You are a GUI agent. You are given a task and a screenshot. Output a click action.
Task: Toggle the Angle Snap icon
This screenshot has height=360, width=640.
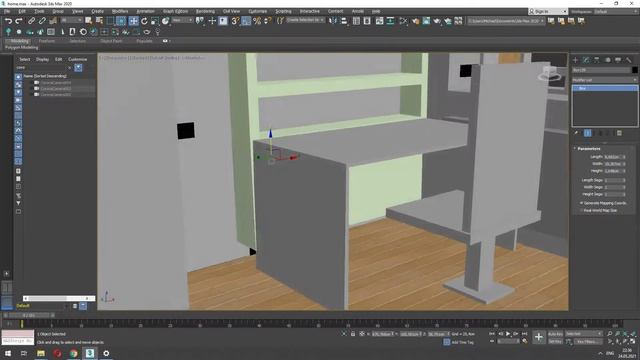click(x=246, y=21)
